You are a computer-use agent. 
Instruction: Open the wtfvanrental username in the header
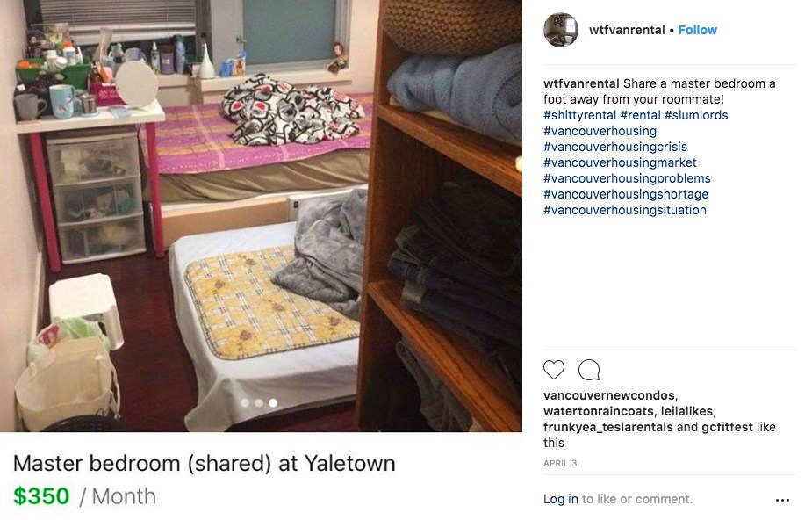click(627, 30)
